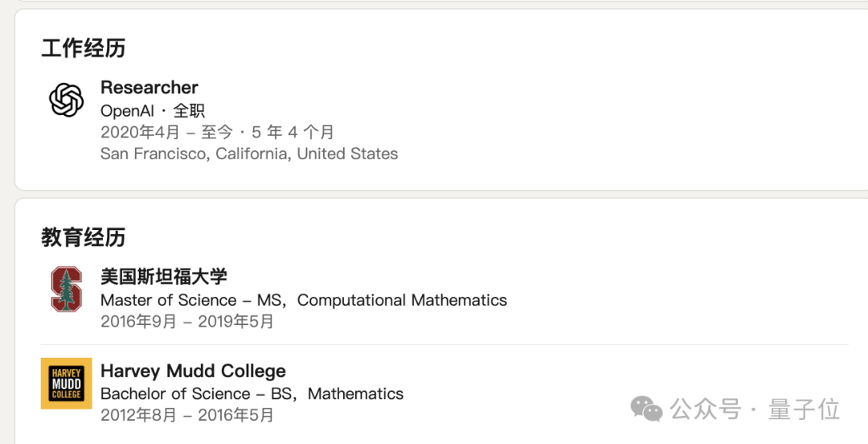Viewport: 868px width, 444px height.
Task: Click the OpenAI company logo
Action: [x=66, y=101]
